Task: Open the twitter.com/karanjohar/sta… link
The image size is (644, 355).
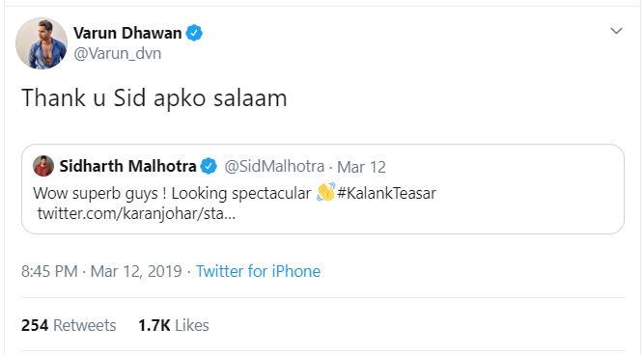Action: click(136, 213)
